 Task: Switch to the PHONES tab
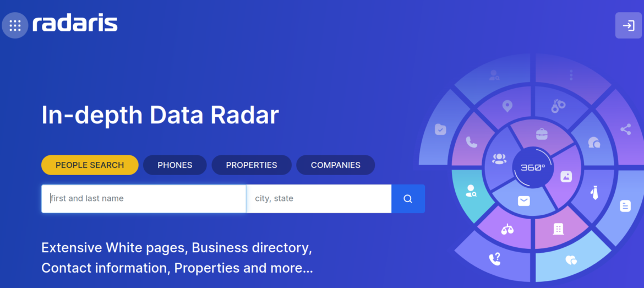(175, 165)
